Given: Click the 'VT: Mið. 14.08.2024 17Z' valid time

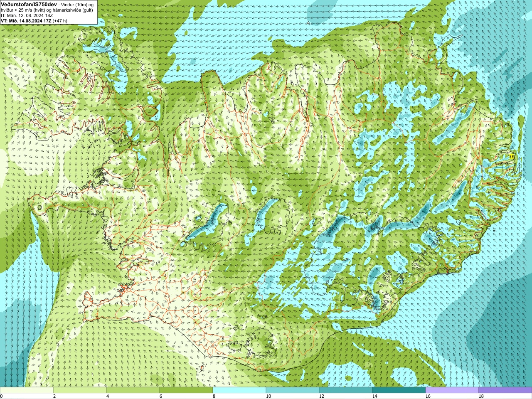Looking at the screenshot, I should 26,20.
